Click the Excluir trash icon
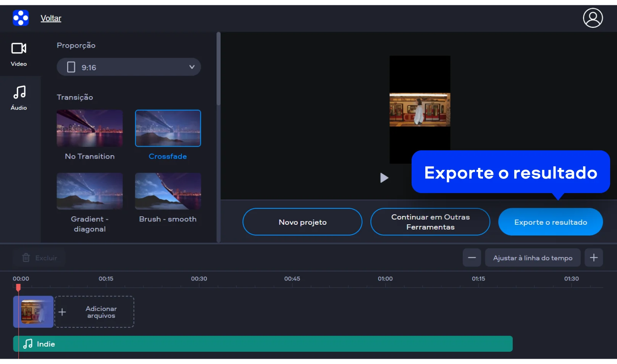Screen dimensions: 617x364 [26, 258]
